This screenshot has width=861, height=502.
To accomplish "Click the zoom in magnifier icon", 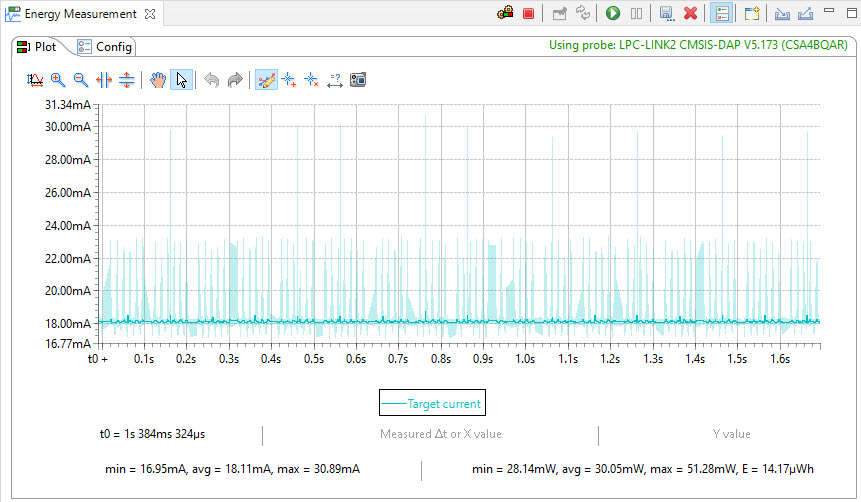I will pos(58,80).
